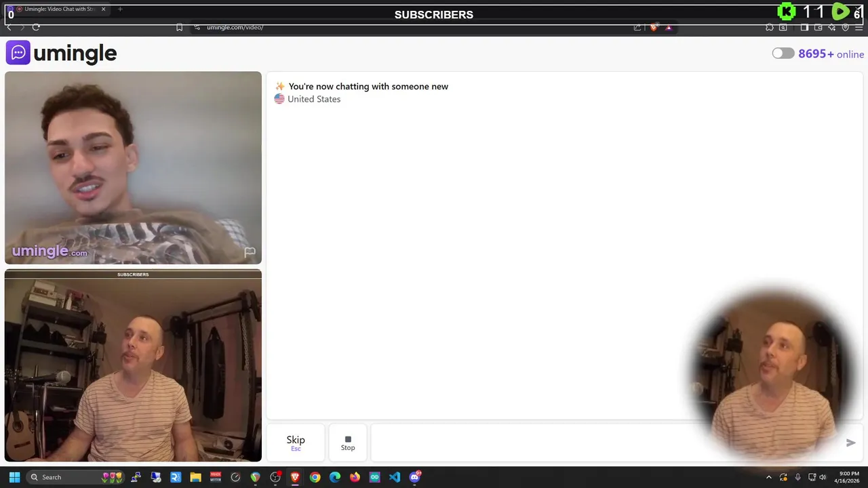Viewport: 868px width, 488px height.
Task: Open the Brave Shields lion icon
Action: click(x=654, y=27)
